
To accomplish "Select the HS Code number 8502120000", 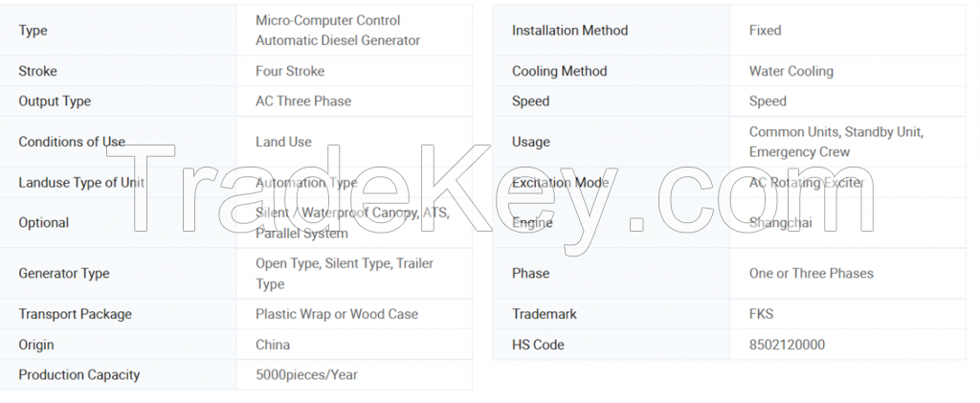I will 788,345.
